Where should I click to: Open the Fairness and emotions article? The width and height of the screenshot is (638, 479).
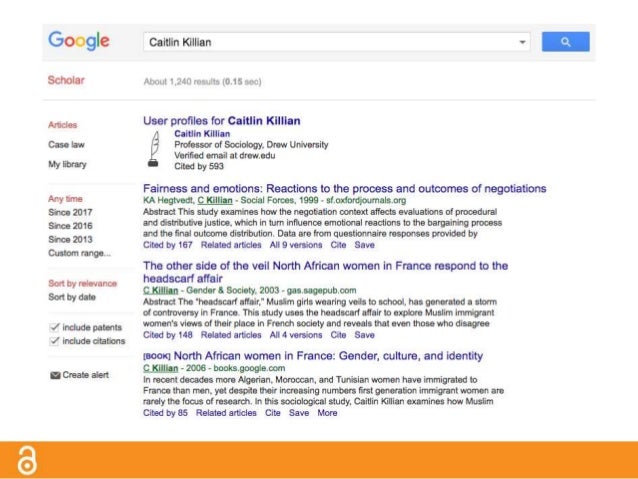click(344, 188)
